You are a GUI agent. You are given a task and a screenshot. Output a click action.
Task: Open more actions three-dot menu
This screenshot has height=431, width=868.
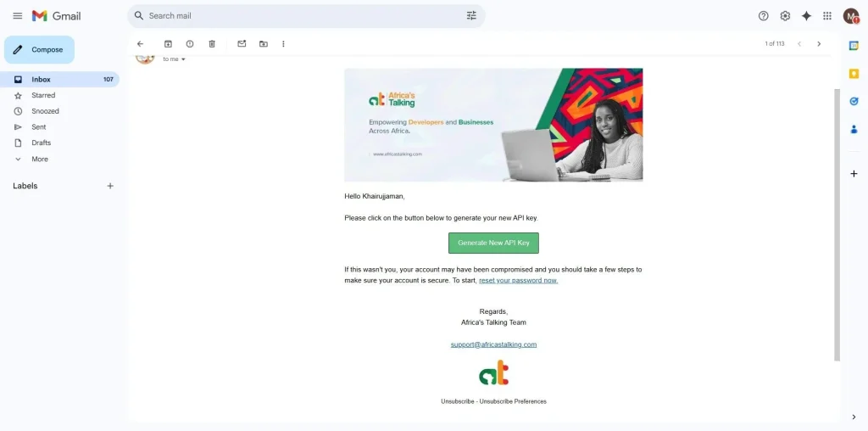tap(283, 44)
